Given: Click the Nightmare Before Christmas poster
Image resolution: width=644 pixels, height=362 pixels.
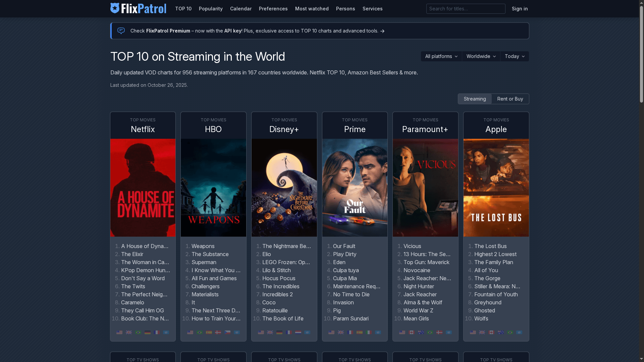Looking at the screenshot, I should coord(284,188).
